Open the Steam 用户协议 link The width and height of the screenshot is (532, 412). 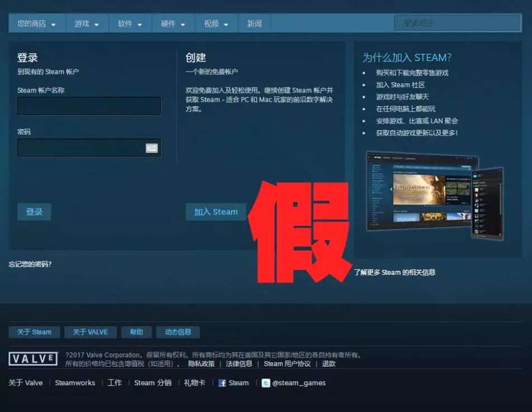(287, 364)
